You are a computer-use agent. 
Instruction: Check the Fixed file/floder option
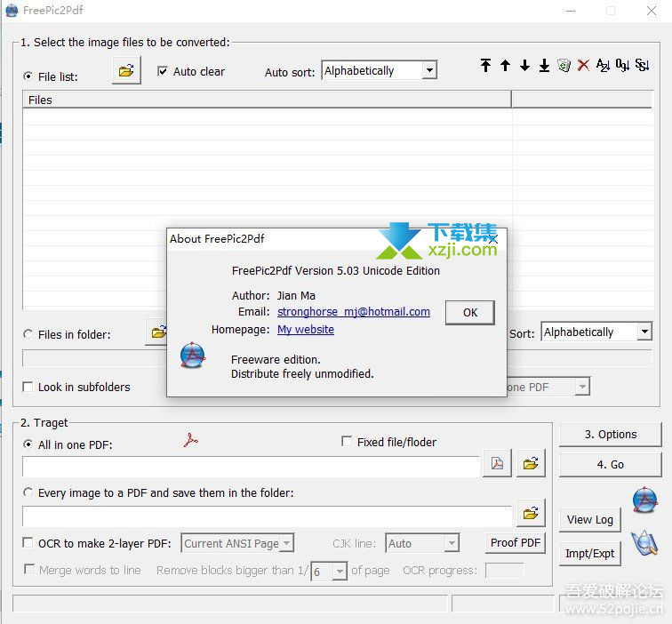coord(347,441)
